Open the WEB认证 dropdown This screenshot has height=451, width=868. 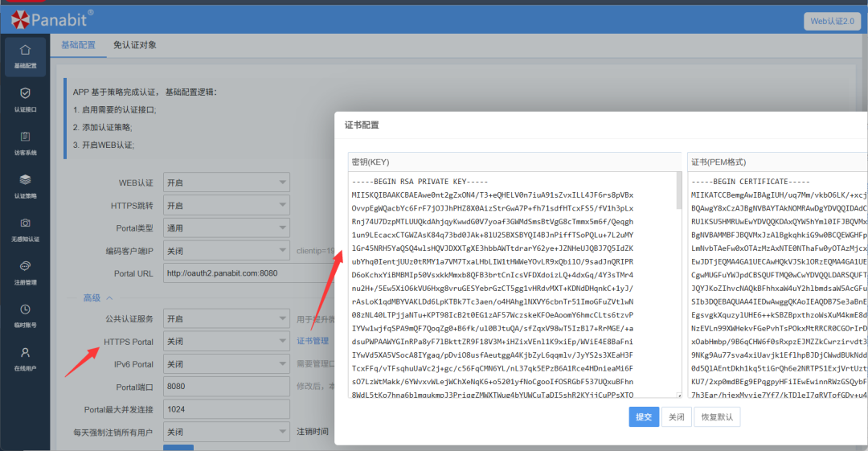click(227, 182)
